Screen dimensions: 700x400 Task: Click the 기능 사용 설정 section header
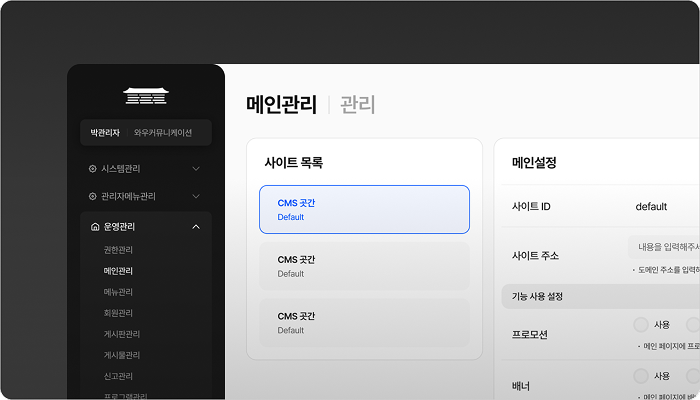click(x=600, y=296)
